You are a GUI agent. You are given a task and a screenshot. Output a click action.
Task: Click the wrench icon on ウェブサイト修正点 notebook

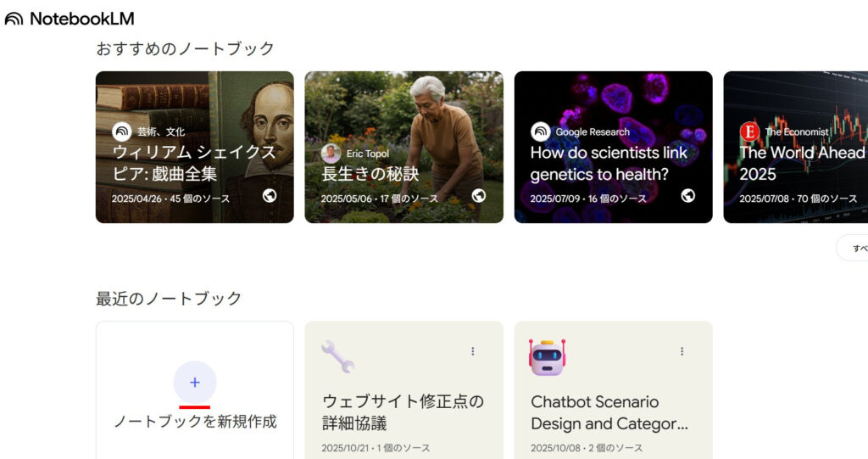[337, 356]
